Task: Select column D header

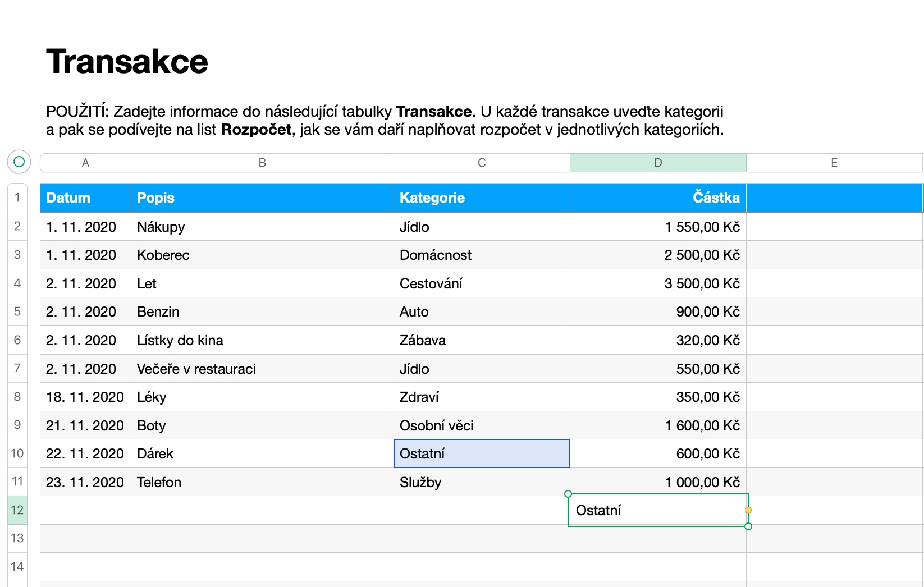Action: [x=658, y=163]
